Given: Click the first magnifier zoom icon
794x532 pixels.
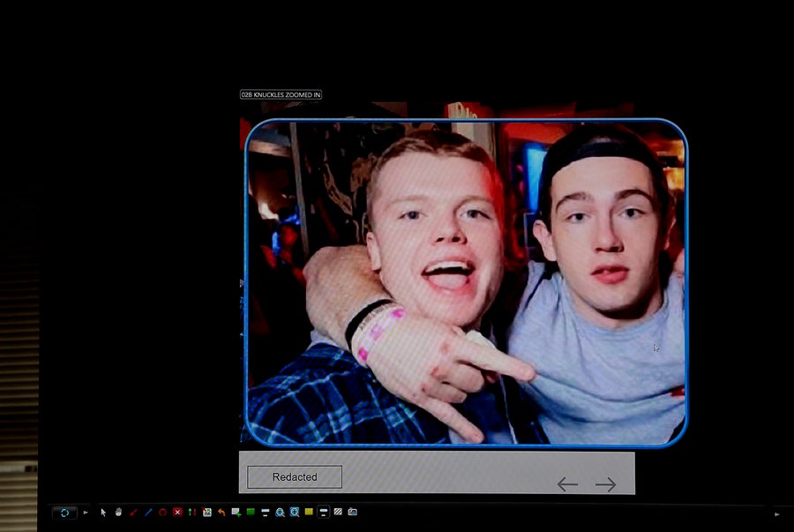Looking at the screenshot, I should point(280,512).
